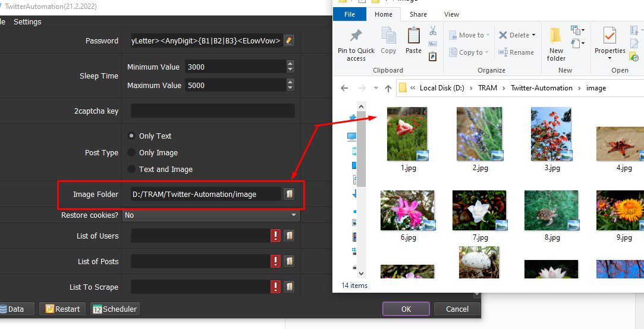Image resolution: width=644 pixels, height=329 pixels.
Task: Select 6.jpg pink flower thumbnail
Action: [407, 210]
